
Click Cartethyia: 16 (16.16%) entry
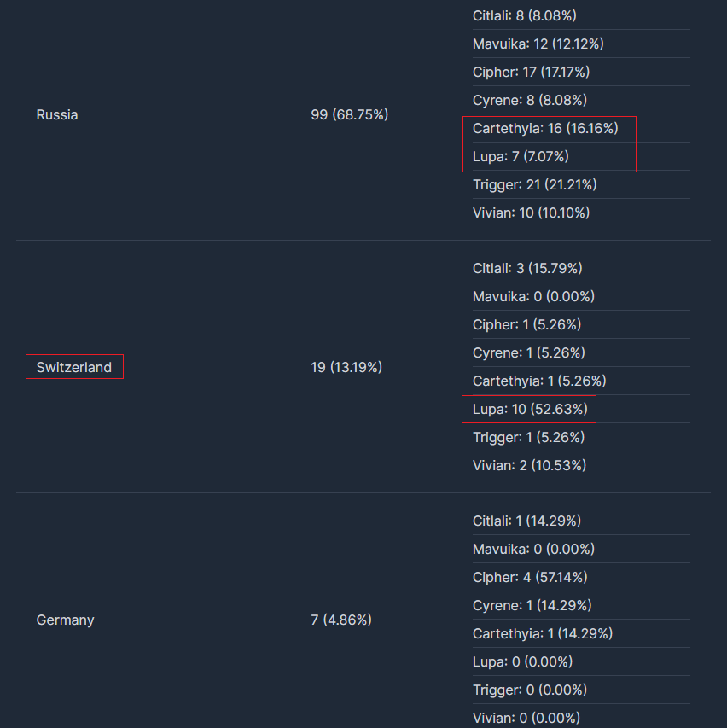(545, 128)
